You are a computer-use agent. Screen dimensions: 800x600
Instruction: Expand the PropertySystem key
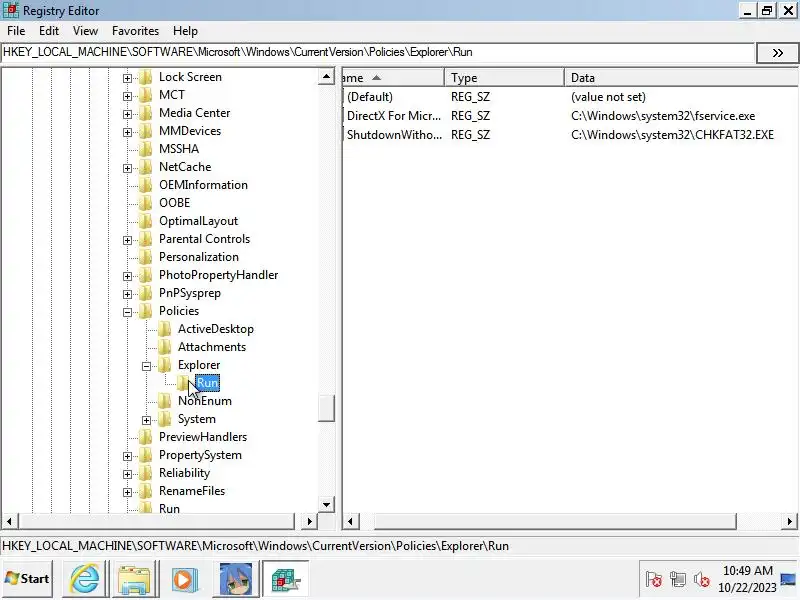click(x=128, y=456)
